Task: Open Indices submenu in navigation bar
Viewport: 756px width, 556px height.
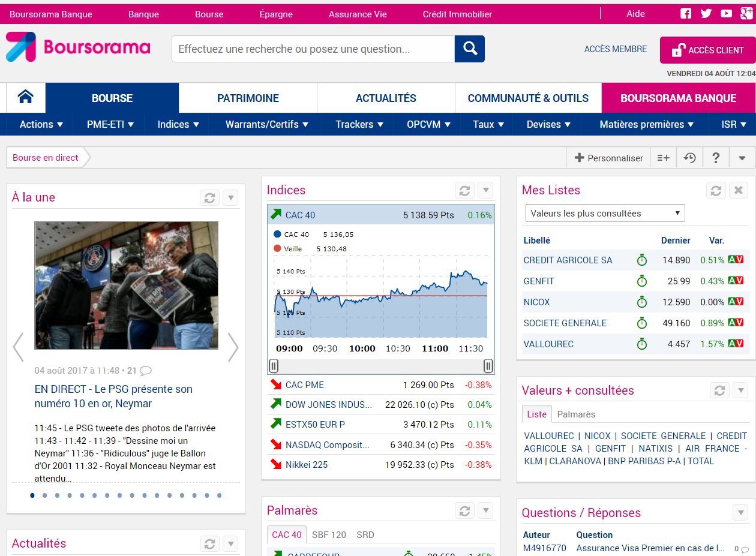Action: [x=179, y=124]
